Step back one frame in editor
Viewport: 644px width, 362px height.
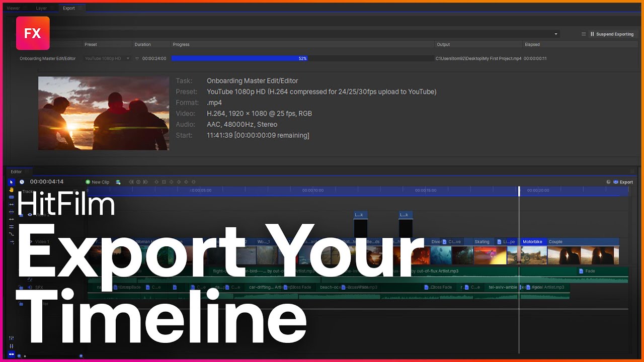(131, 182)
